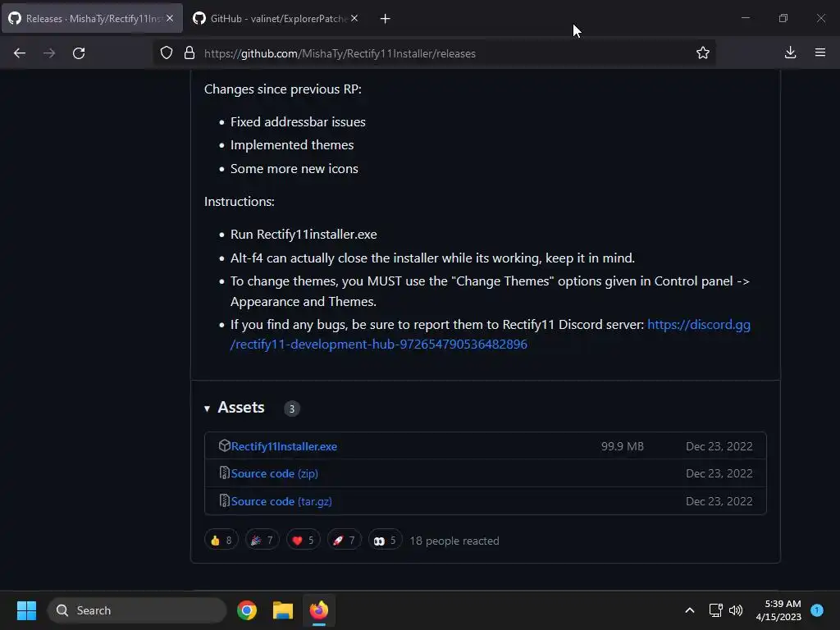The width and height of the screenshot is (840, 630).
Task: Open the network status tray icon
Action: point(715,610)
